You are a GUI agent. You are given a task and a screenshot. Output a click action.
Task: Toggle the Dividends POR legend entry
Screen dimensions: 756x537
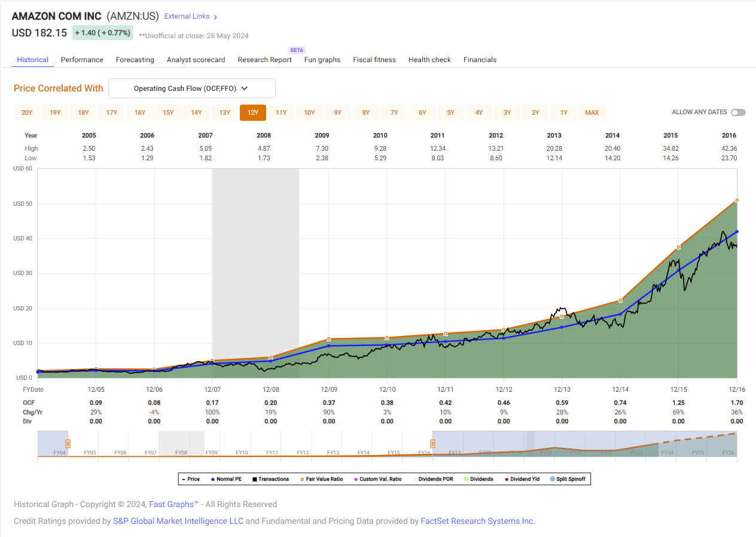coord(432,479)
